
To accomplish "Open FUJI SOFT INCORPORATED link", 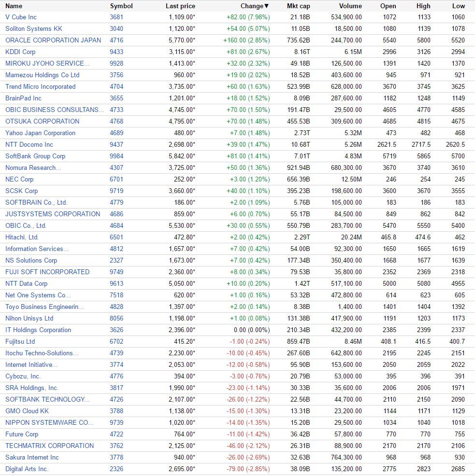I will click(47, 272).
